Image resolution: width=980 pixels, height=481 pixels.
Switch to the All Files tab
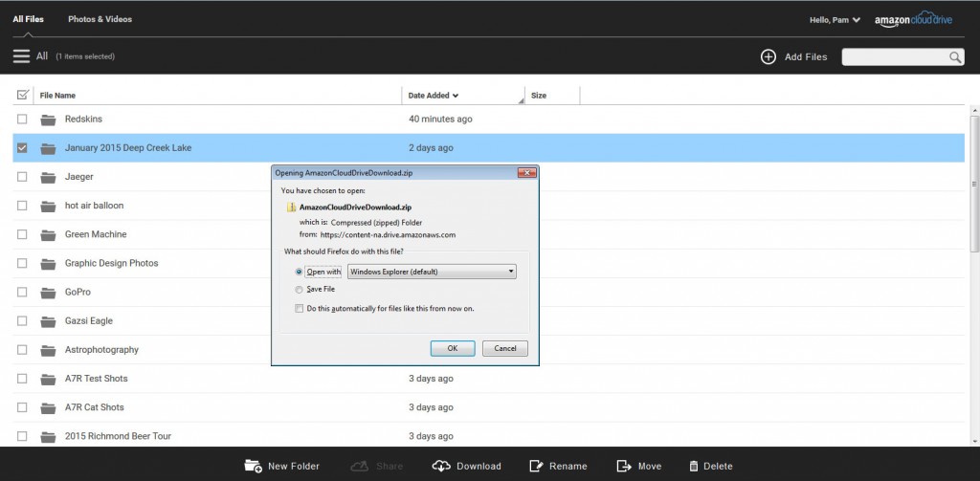pos(28,19)
